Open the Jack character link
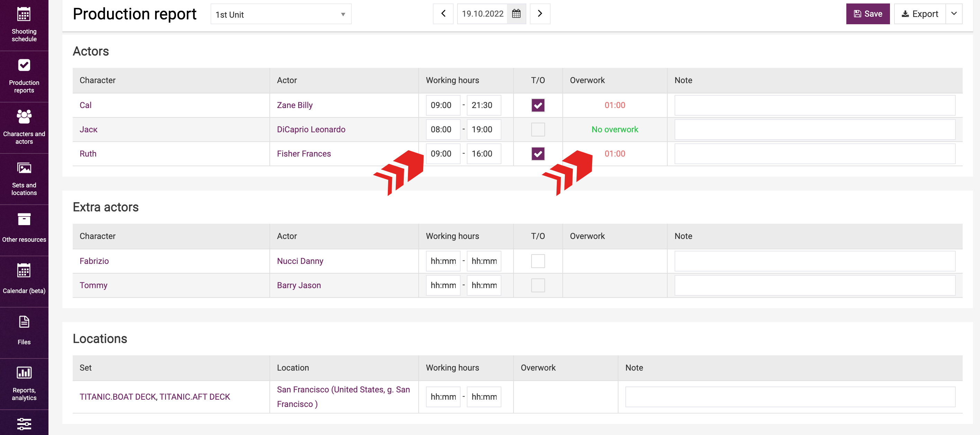 tap(89, 130)
